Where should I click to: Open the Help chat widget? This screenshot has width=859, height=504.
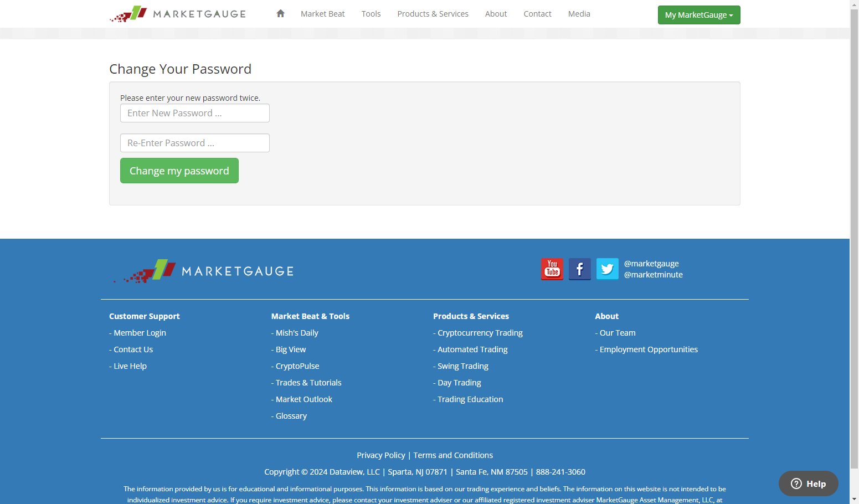point(808,484)
